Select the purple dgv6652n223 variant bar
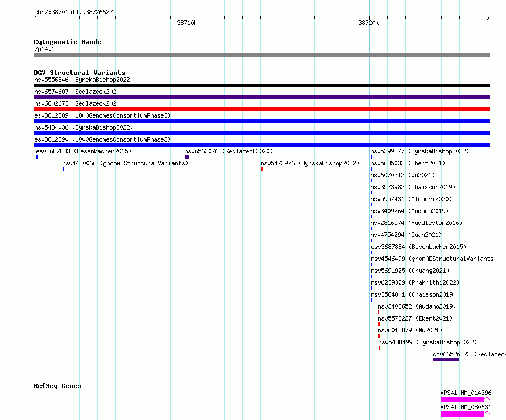 [446, 360]
